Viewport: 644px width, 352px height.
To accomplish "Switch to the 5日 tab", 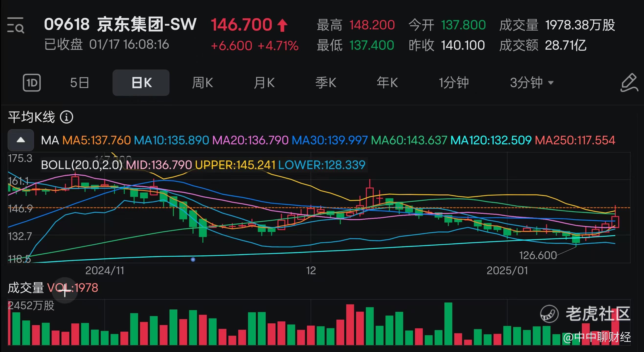I will 79,83.
